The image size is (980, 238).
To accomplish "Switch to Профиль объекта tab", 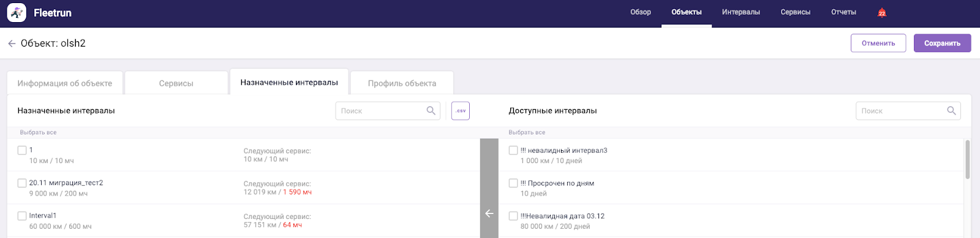I will coord(402,83).
